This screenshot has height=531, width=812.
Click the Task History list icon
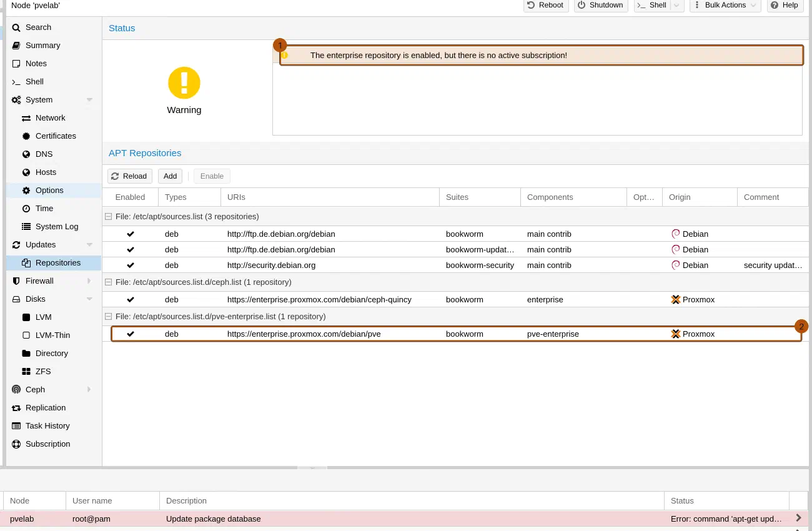point(16,426)
